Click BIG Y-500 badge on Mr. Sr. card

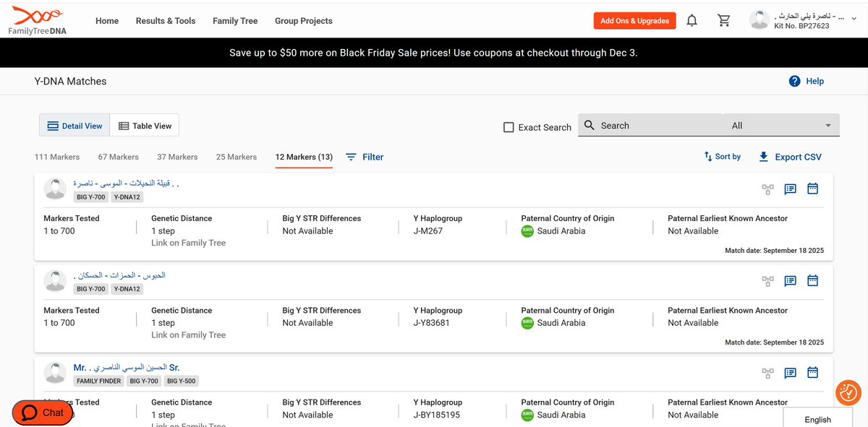(x=181, y=381)
